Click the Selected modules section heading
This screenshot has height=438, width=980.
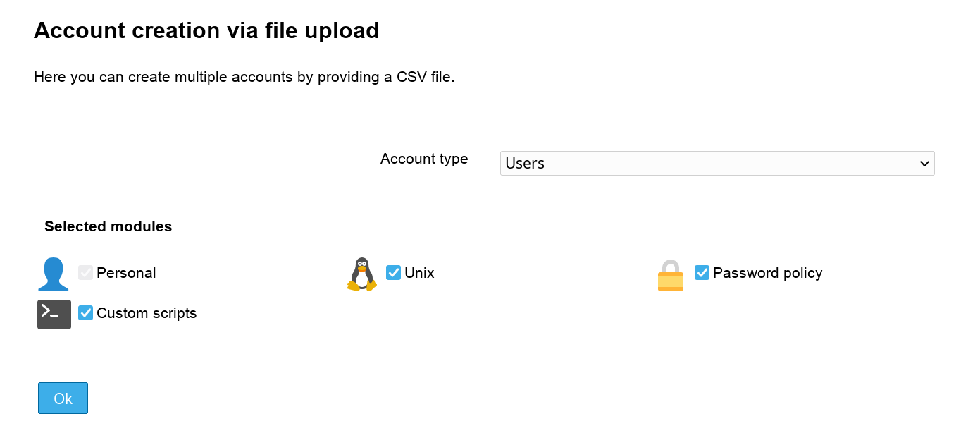[108, 226]
